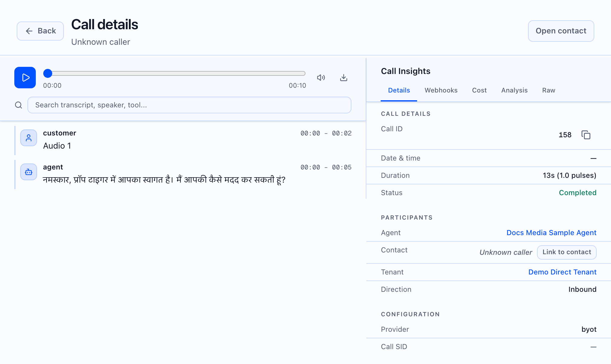Click the Call Insights heading

(405, 71)
